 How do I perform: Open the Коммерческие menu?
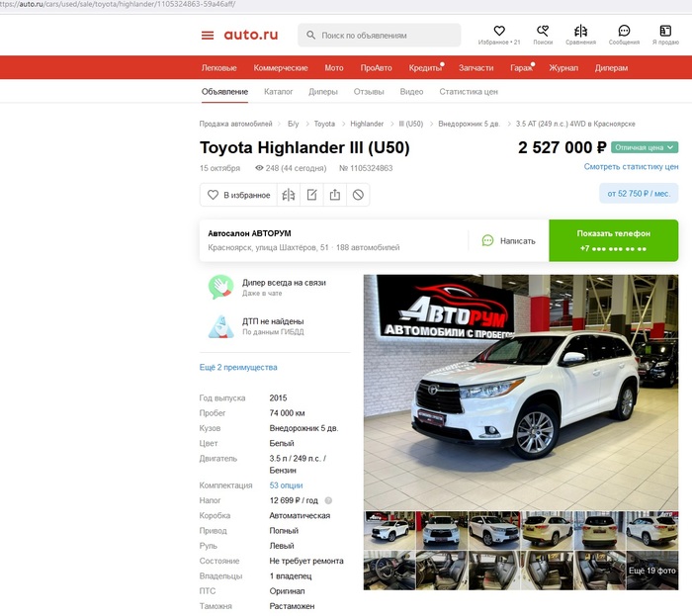[281, 68]
